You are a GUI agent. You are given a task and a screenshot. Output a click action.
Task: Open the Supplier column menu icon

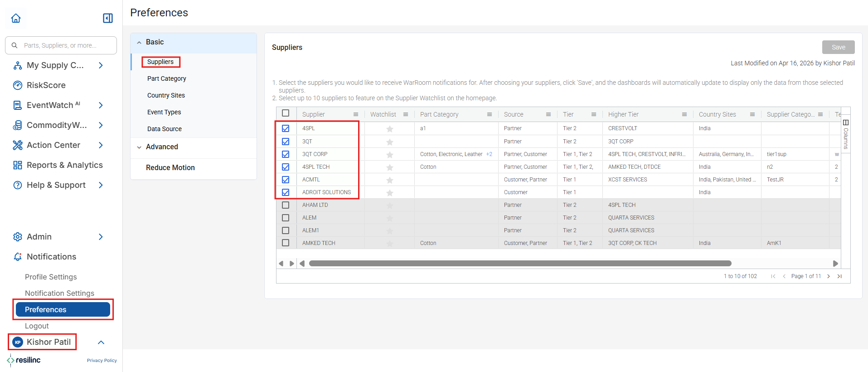tap(356, 114)
